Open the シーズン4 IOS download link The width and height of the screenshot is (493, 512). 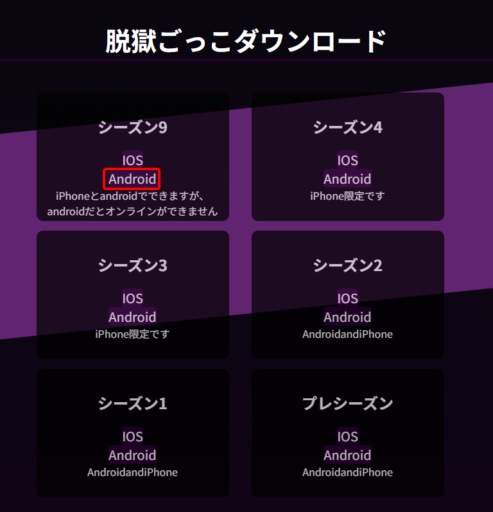(347, 160)
